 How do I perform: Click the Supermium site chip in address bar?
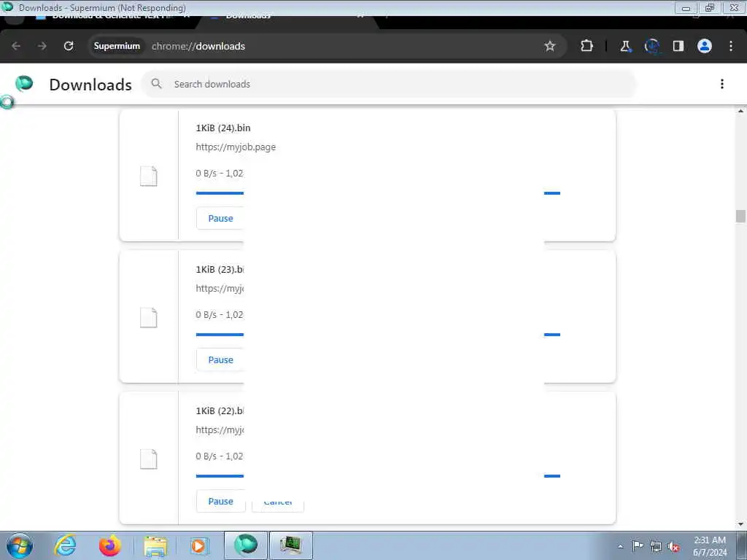pyautogui.click(x=117, y=46)
